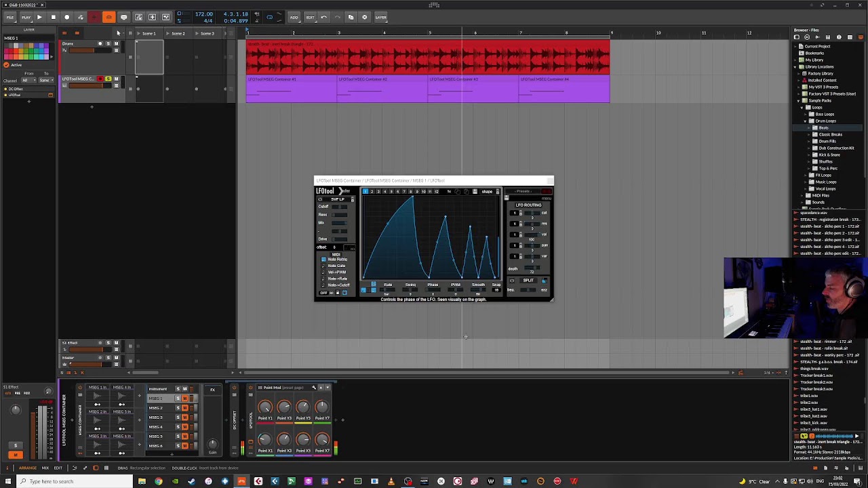The image size is (868, 488).
Task: Click the red plus button in toolbar
Action: pyautogui.click(x=94, y=17)
